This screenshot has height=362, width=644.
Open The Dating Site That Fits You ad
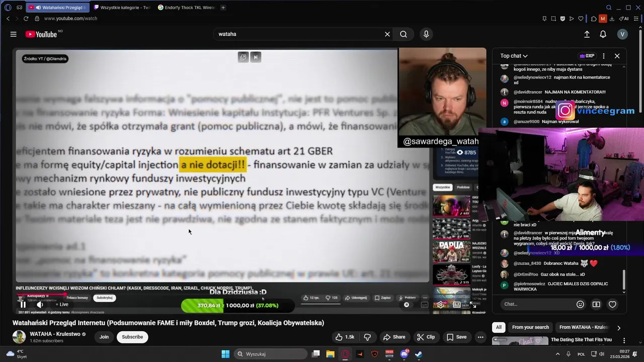(x=581, y=340)
